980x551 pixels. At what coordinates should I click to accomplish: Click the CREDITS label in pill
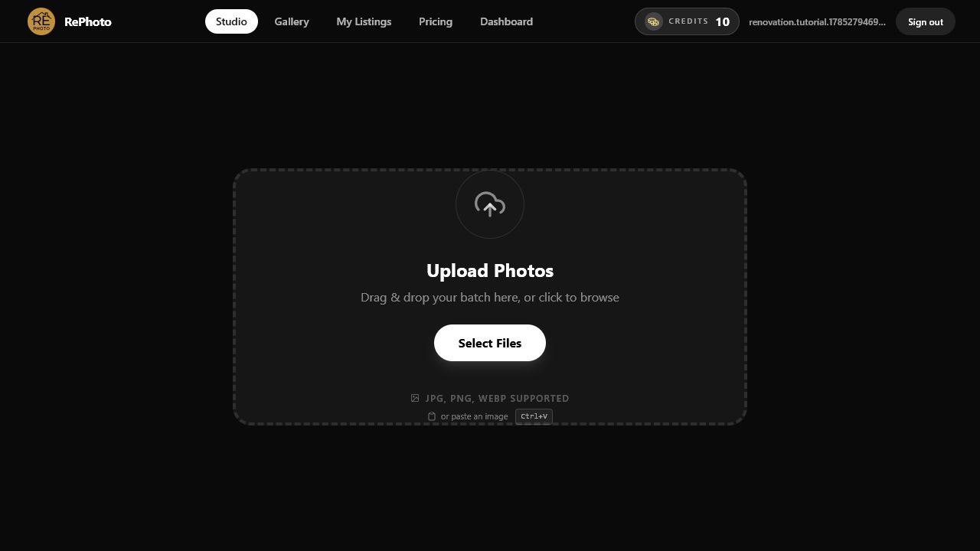(x=688, y=21)
